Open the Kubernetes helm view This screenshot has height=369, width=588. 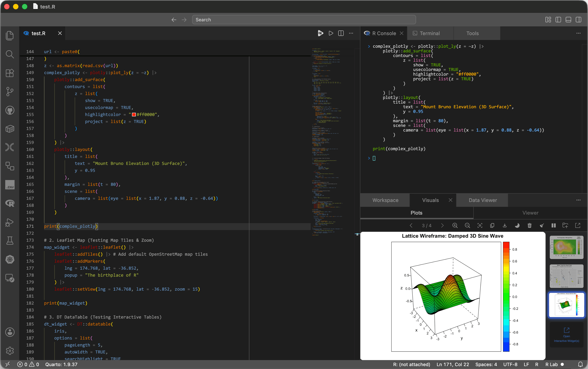point(10,259)
